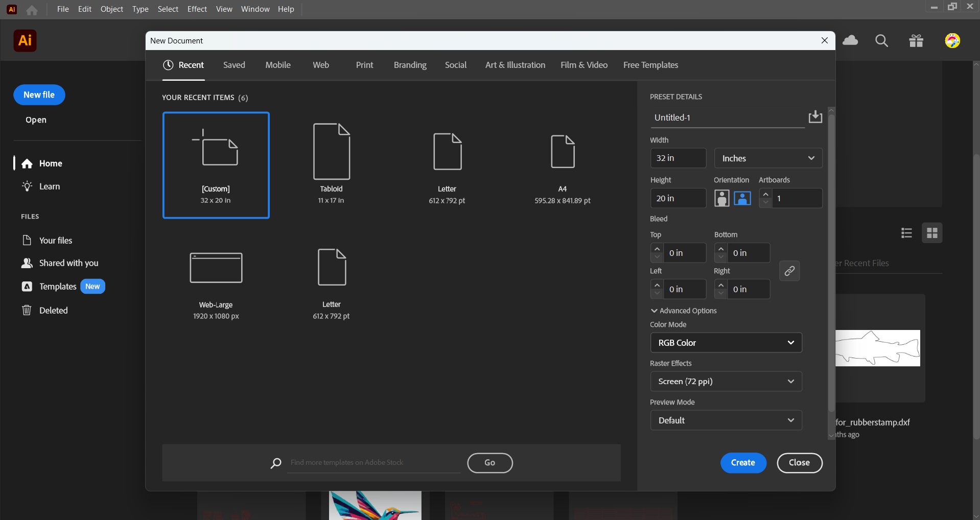
Task: Save document preset icon beside Untitled-1
Action: pos(815,117)
